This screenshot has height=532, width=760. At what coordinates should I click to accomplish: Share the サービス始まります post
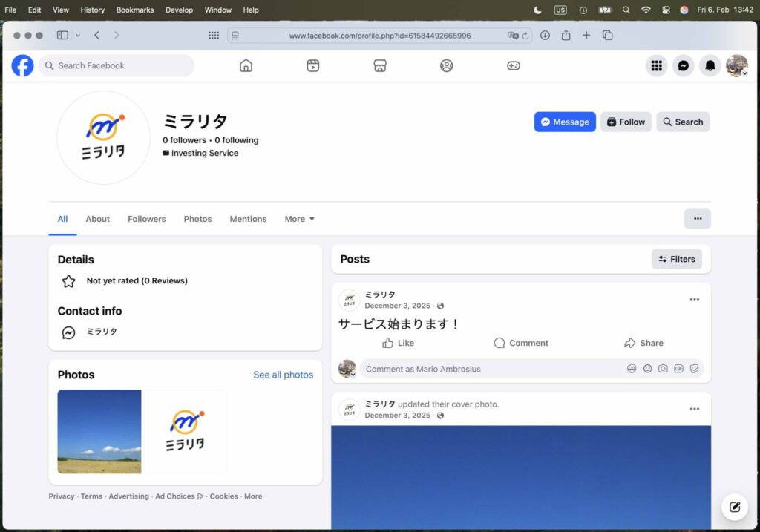pos(643,343)
